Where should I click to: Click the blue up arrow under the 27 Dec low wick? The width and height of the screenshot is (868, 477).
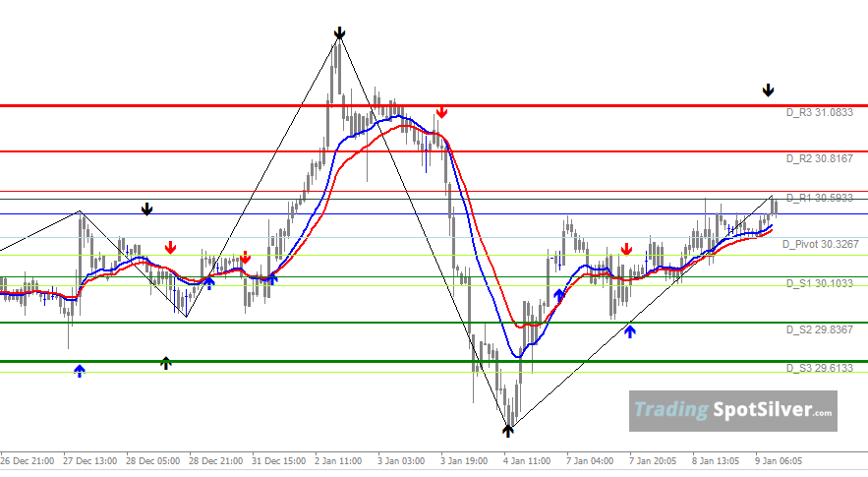pyautogui.click(x=80, y=371)
